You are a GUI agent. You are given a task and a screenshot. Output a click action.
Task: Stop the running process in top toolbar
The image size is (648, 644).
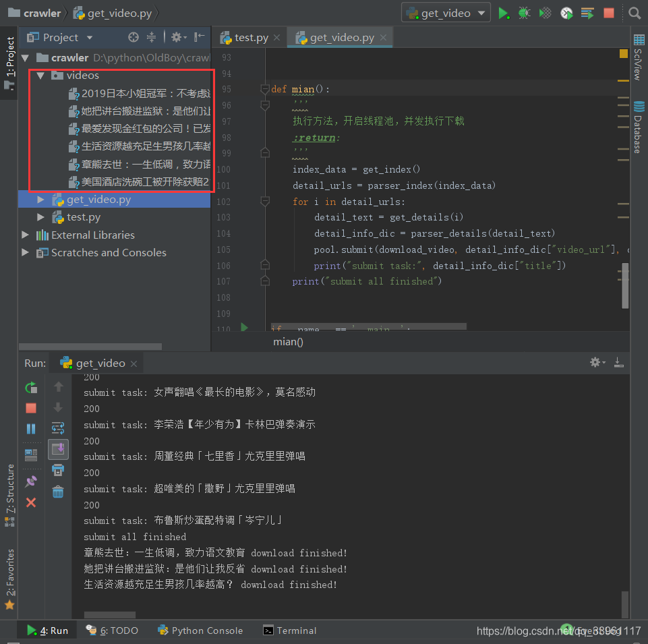[x=609, y=13]
